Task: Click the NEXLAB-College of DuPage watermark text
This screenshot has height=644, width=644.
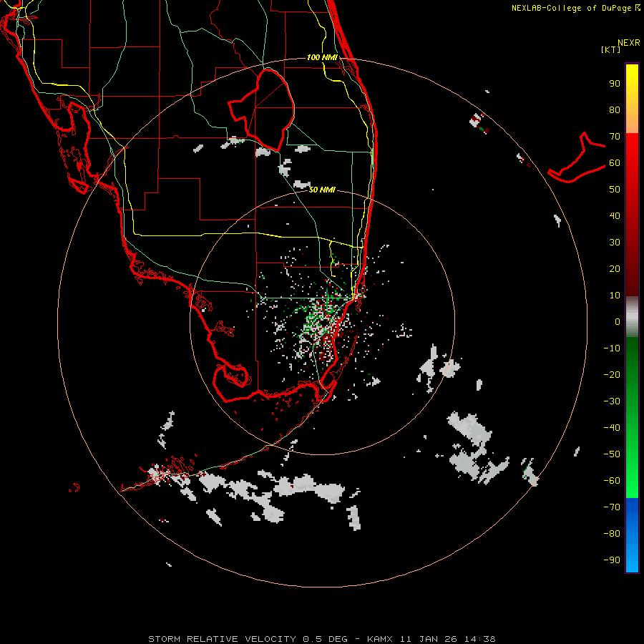Action: coord(575,8)
